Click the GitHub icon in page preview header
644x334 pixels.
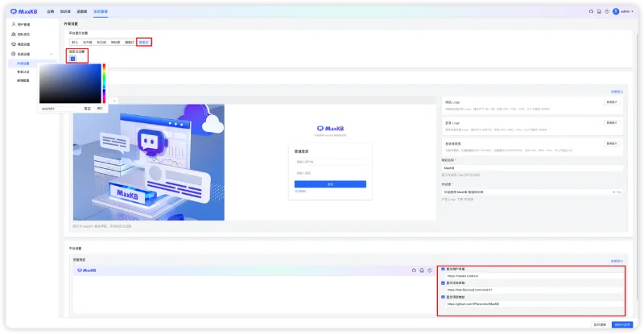[x=414, y=270]
